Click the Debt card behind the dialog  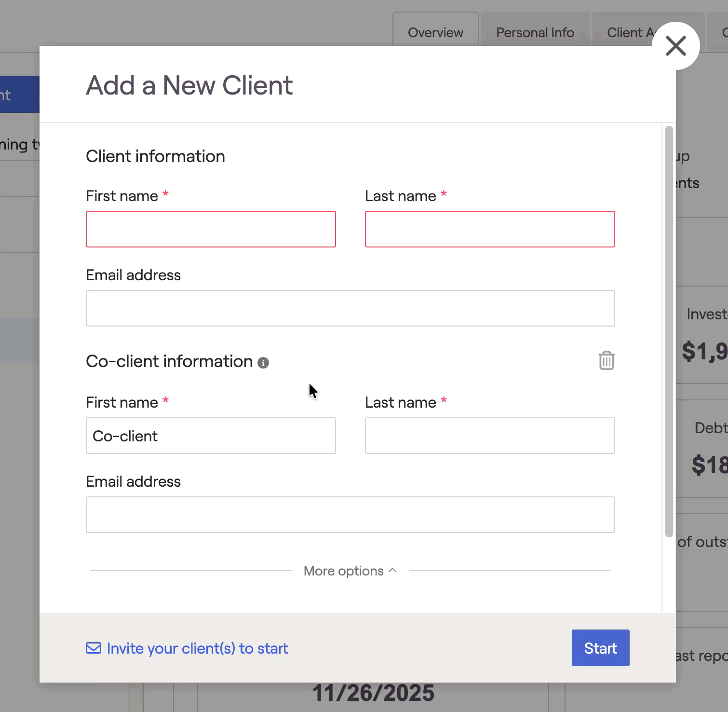pos(703,450)
